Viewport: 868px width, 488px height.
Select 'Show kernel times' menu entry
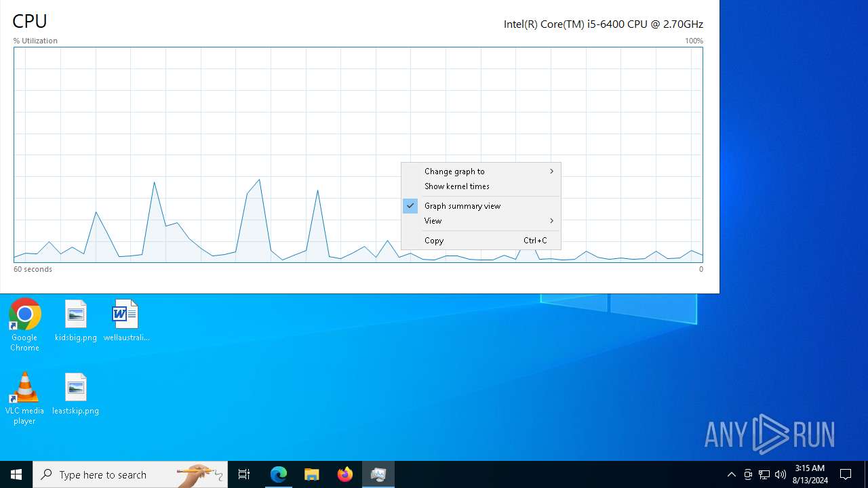coord(481,186)
